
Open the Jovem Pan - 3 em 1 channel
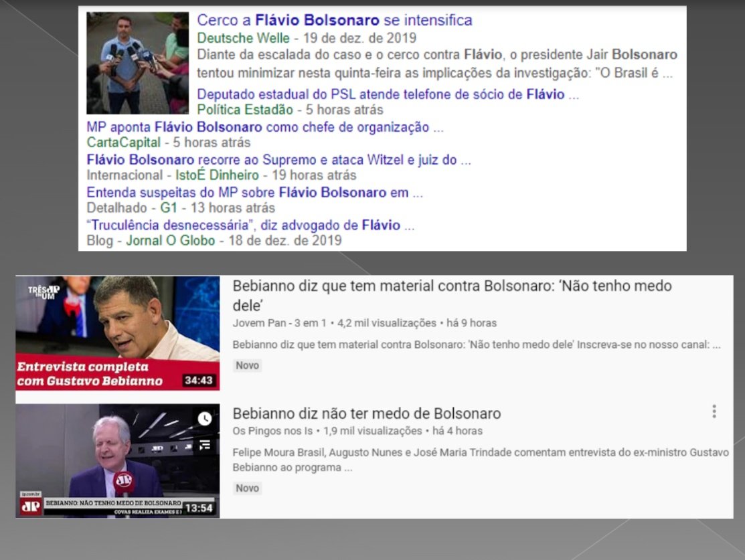click(x=279, y=323)
